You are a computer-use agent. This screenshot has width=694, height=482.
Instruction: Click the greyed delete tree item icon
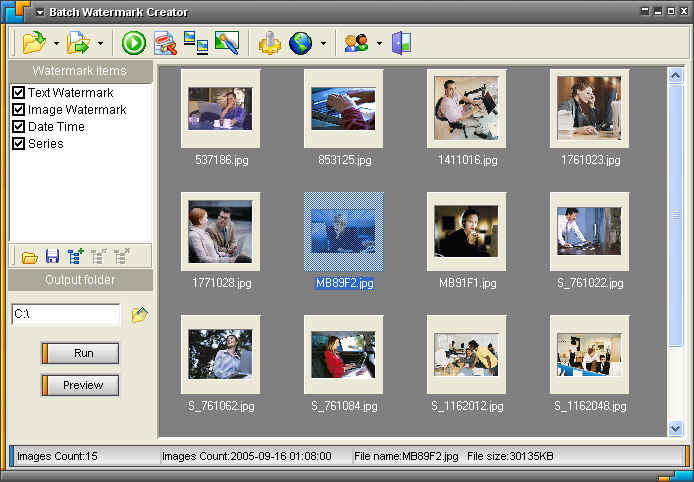(x=121, y=256)
